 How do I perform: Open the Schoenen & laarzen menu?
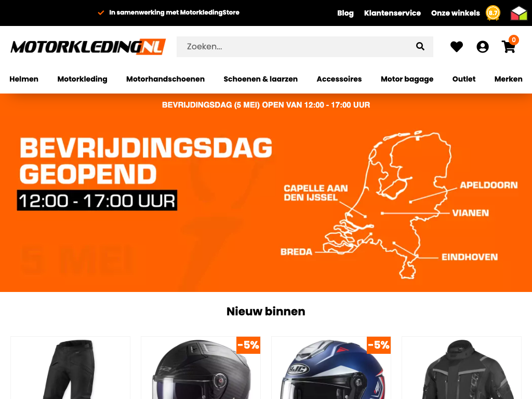[x=261, y=79]
